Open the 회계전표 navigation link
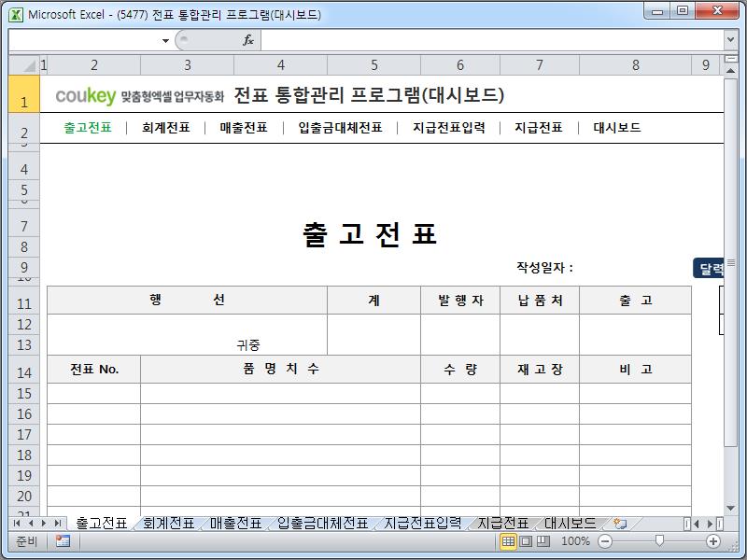This screenshot has height=560, width=747. 166,128
